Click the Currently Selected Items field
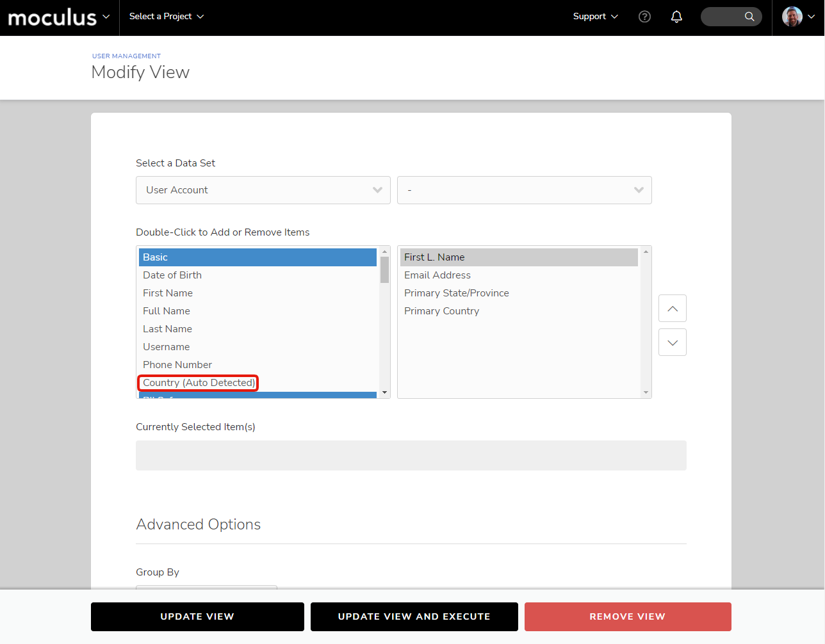This screenshot has height=644, width=825. coord(411,455)
